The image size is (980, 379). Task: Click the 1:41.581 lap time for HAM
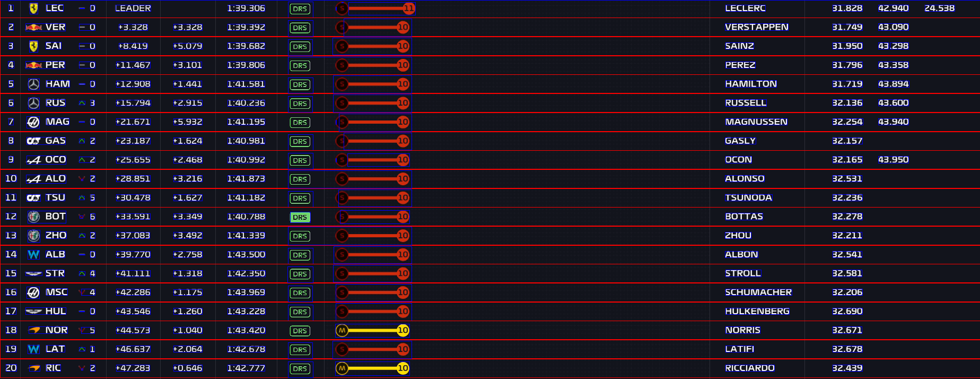click(x=246, y=84)
